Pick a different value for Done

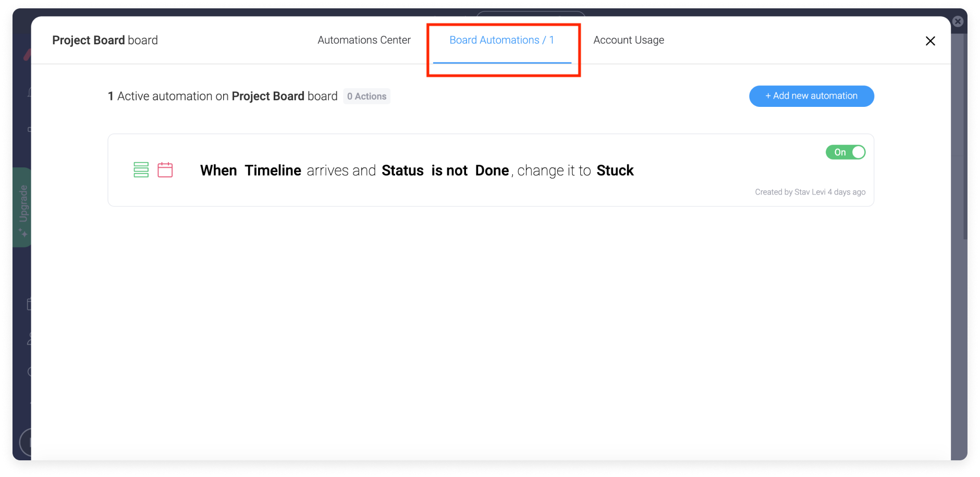[x=492, y=170]
